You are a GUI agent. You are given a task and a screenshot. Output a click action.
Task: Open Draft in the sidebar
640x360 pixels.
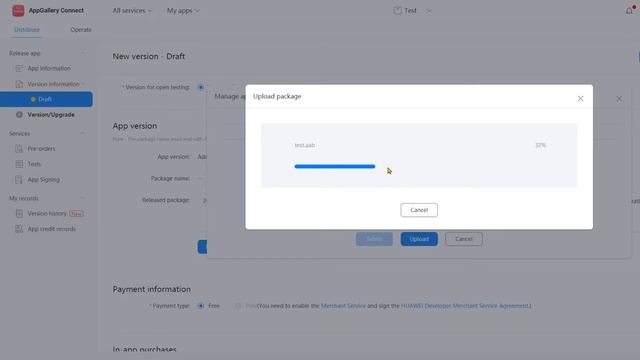tap(46, 99)
